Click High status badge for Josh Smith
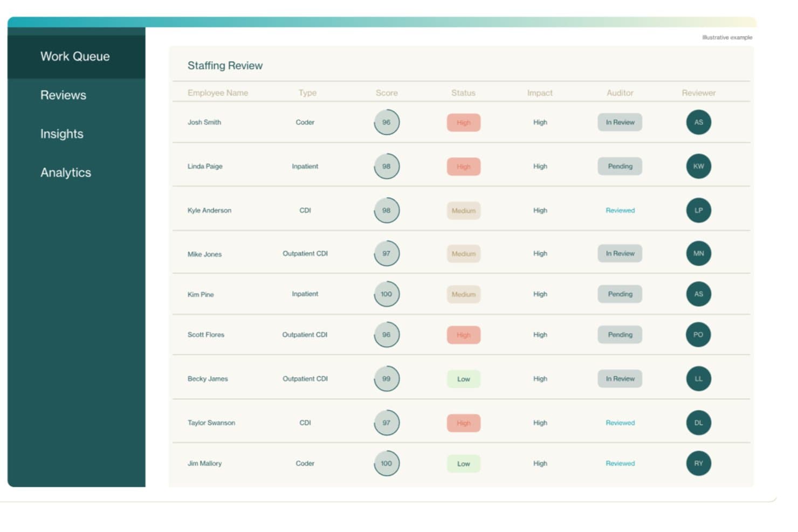The width and height of the screenshot is (798, 532). click(x=464, y=123)
